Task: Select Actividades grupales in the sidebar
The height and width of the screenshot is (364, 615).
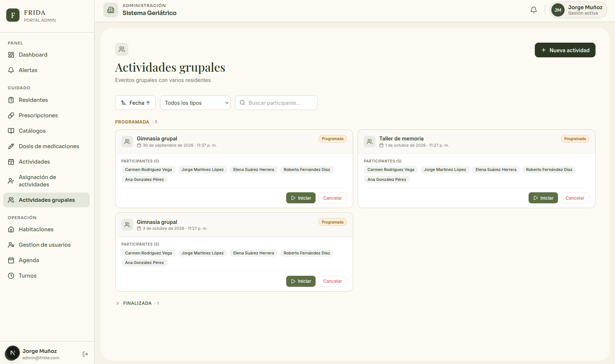Action: pyautogui.click(x=46, y=200)
